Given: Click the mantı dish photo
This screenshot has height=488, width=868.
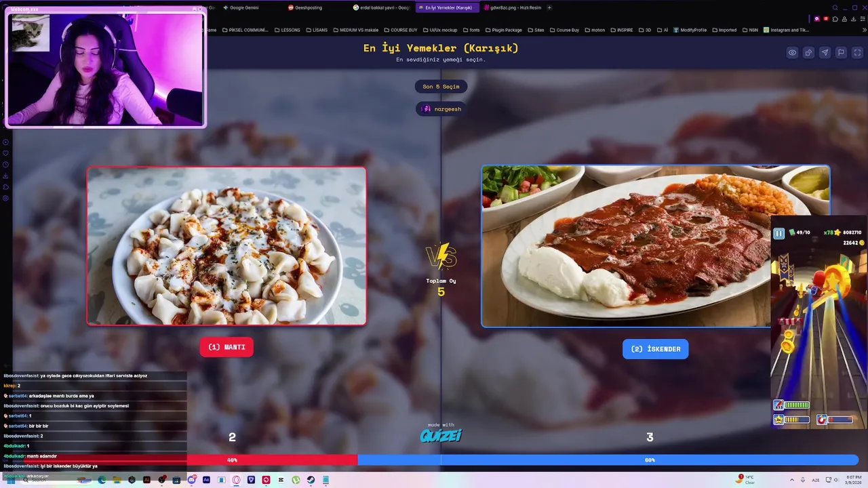Looking at the screenshot, I should click(226, 246).
